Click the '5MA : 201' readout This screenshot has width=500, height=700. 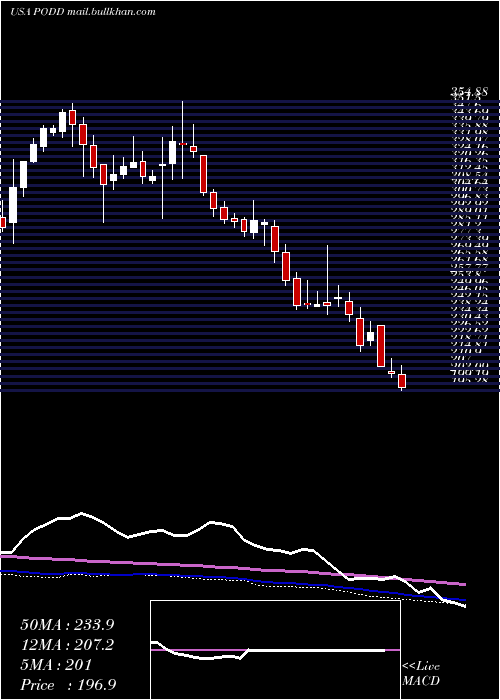coord(56,665)
